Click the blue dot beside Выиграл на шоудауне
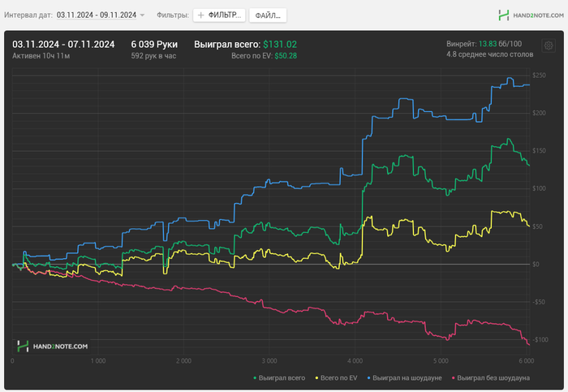Viewport: 568px width, 392px height. click(369, 378)
